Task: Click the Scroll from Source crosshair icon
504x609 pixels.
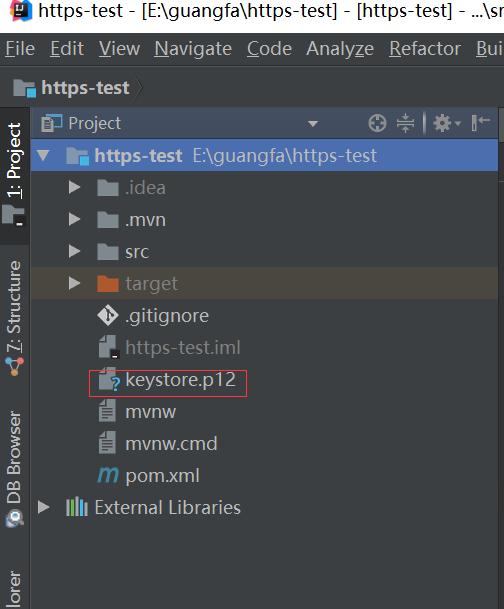Action: (x=377, y=124)
